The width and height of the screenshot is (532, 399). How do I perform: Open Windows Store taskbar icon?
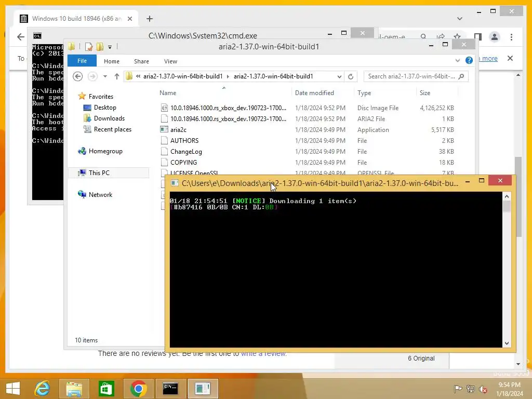pyautogui.click(x=106, y=389)
